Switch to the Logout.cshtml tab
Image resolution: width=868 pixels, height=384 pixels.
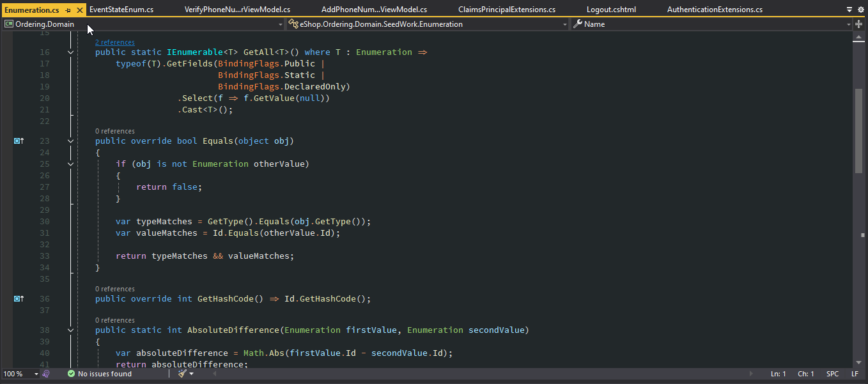611,10
